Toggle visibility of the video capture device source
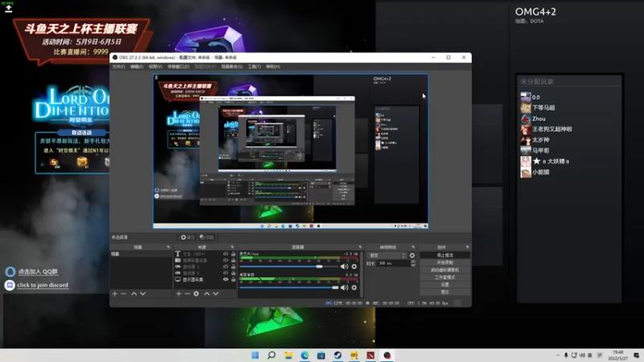Viewport: 644px width, 362px height. point(225,260)
